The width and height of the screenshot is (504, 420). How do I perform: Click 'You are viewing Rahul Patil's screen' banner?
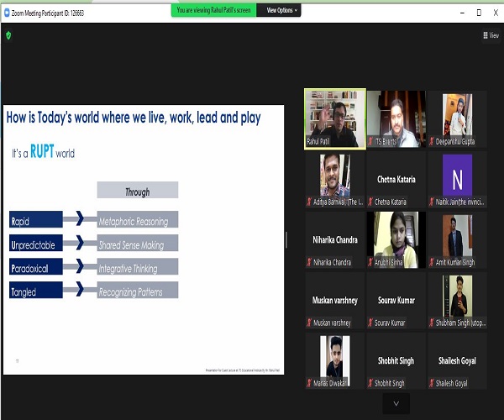213,10
